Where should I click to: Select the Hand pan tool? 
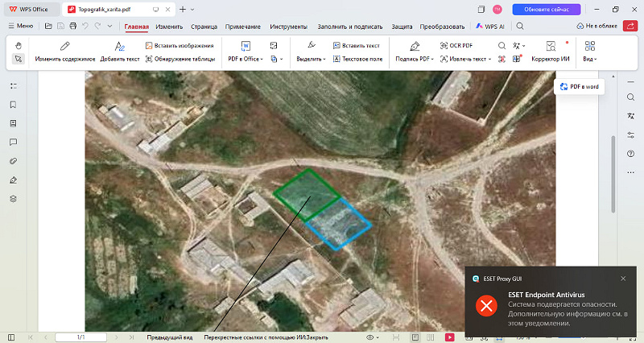tap(19, 46)
